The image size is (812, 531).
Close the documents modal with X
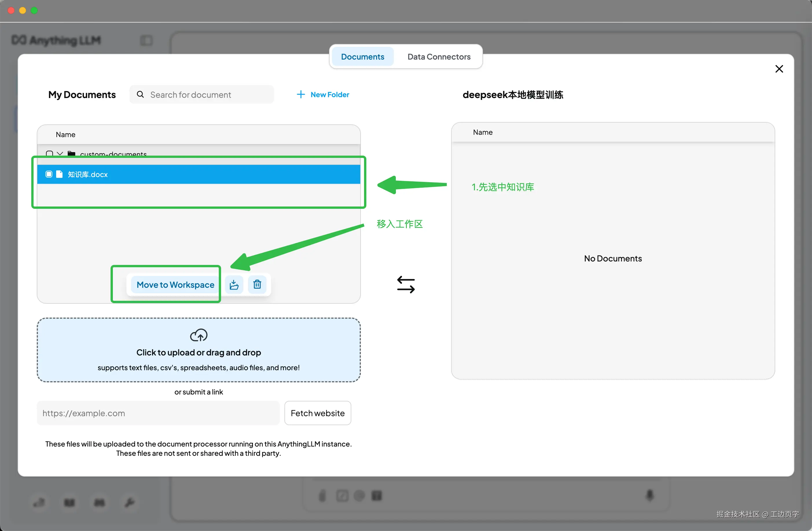coord(779,69)
